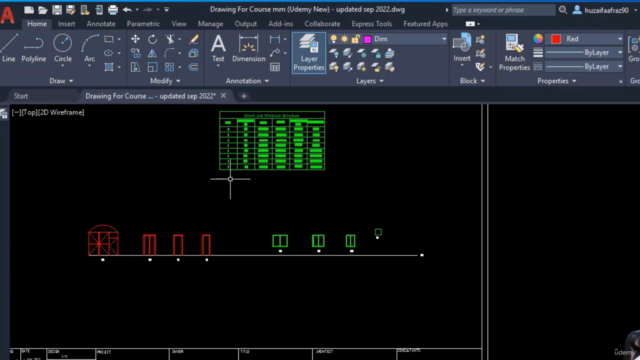640x360 pixels.
Task: Go to the Express Tools tab
Action: (371, 24)
